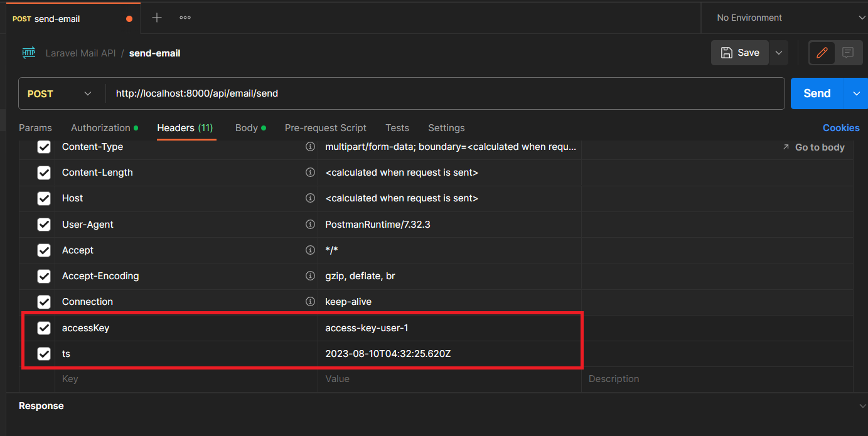Click the Response panel label

pos(41,406)
